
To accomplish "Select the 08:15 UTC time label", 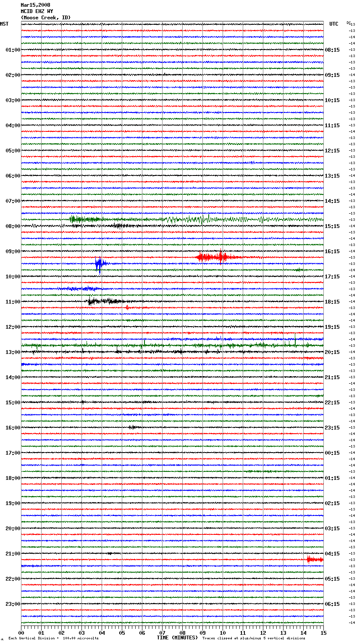I will point(332,50).
